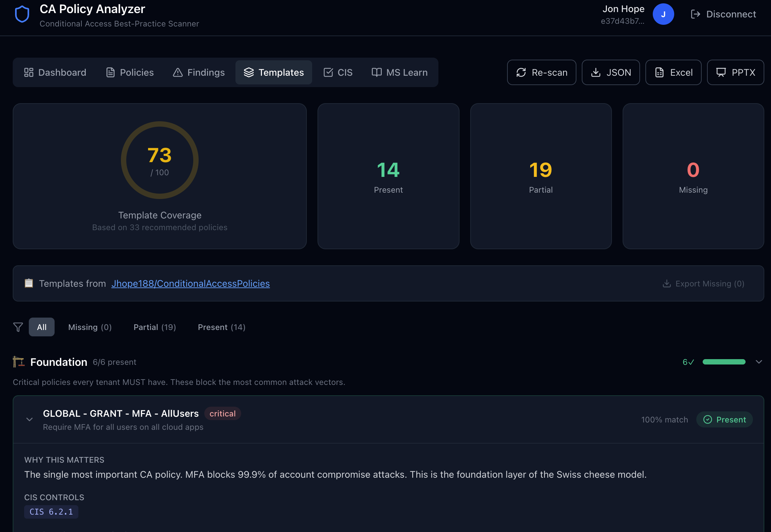The width and height of the screenshot is (771, 532).
Task: Click the Present checkmark circle icon
Action: pyautogui.click(x=708, y=419)
